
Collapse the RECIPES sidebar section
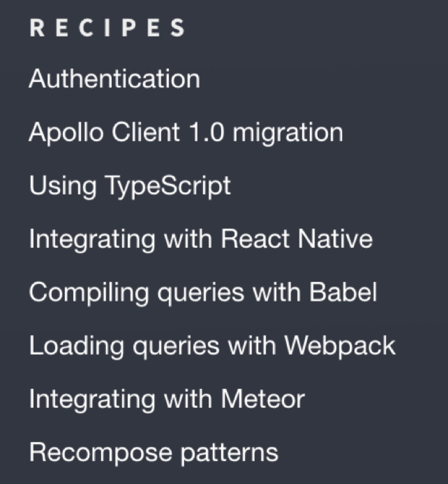click(x=107, y=28)
